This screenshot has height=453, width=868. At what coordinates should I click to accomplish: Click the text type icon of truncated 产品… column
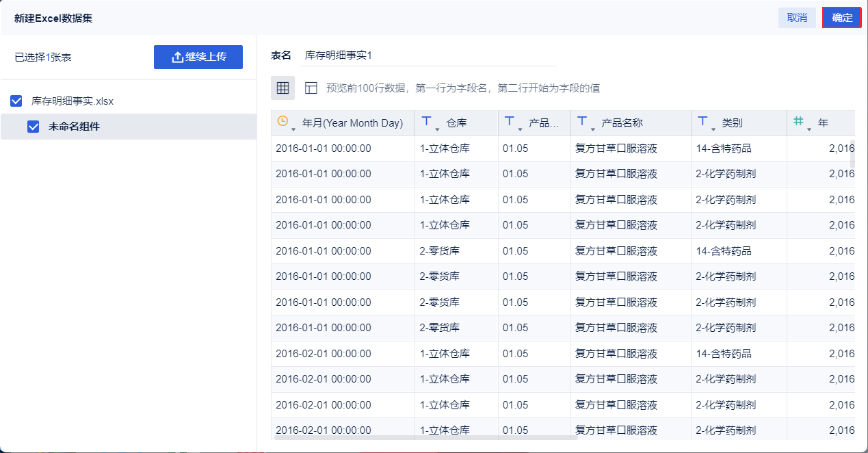pyautogui.click(x=510, y=121)
